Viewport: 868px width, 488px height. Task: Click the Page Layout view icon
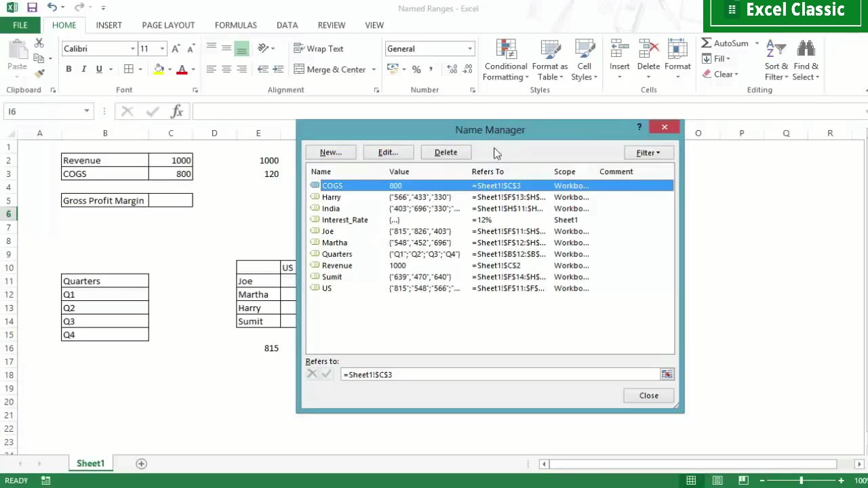click(717, 481)
